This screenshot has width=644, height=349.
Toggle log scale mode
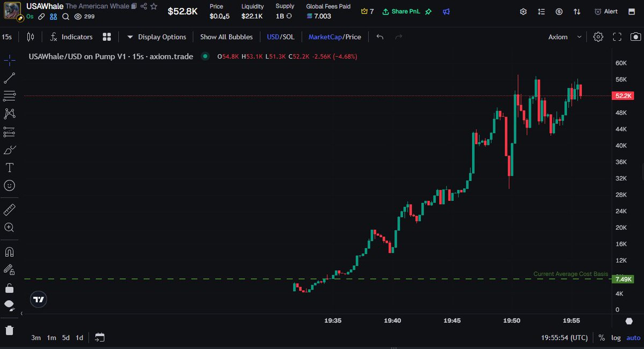pyautogui.click(x=616, y=338)
